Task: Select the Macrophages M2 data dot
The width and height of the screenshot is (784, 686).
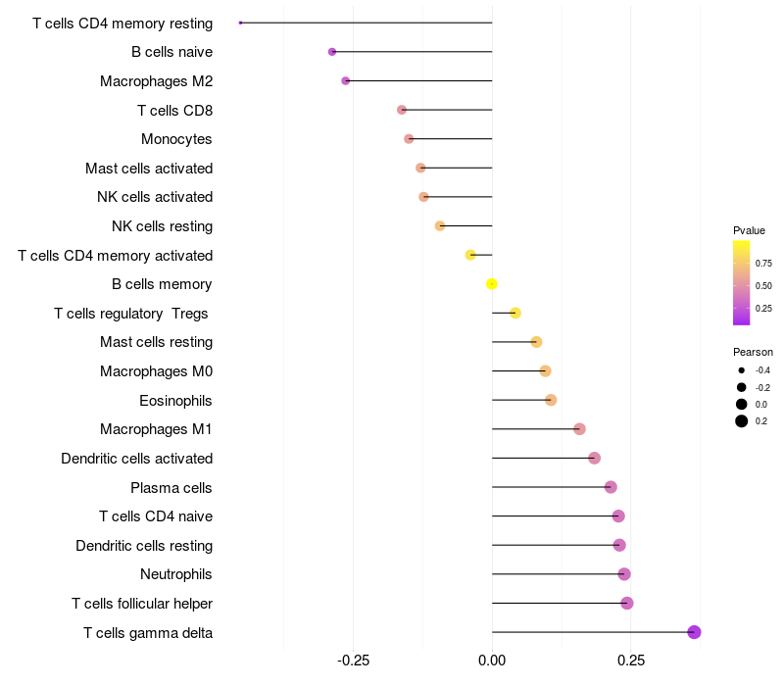Action: [x=345, y=80]
